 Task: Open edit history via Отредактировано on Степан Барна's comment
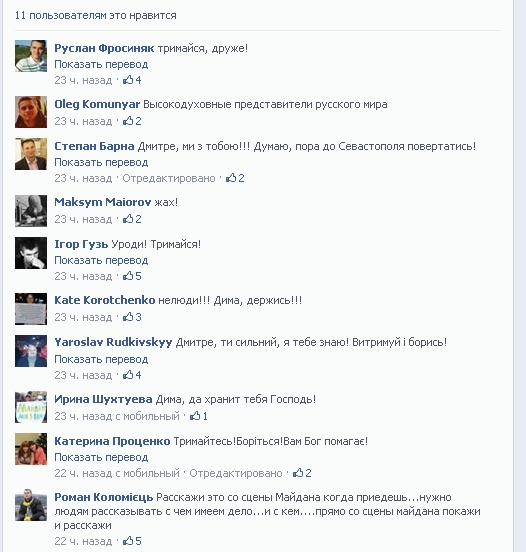(169, 178)
